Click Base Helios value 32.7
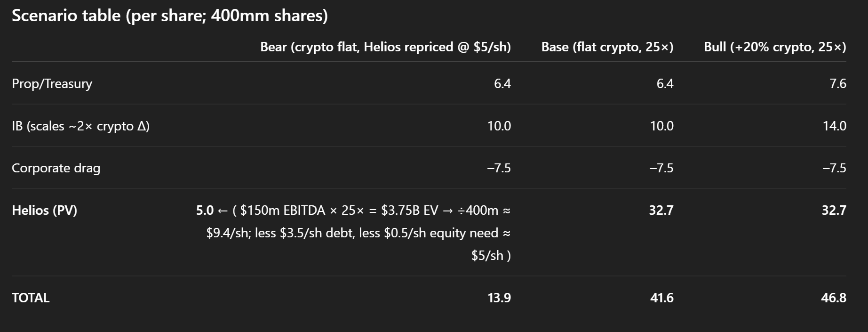This screenshot has height=332, width=868. (x=661, y=211)
